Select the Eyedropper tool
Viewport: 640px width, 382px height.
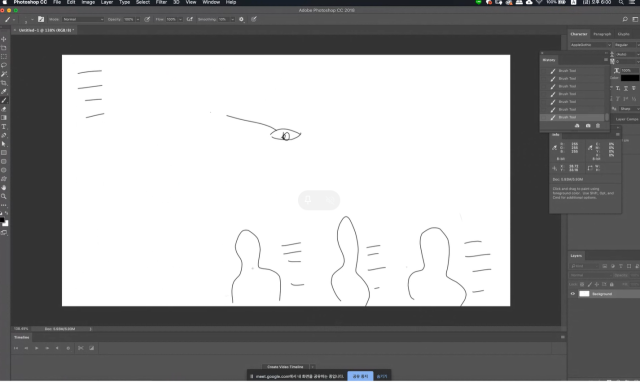4,92
